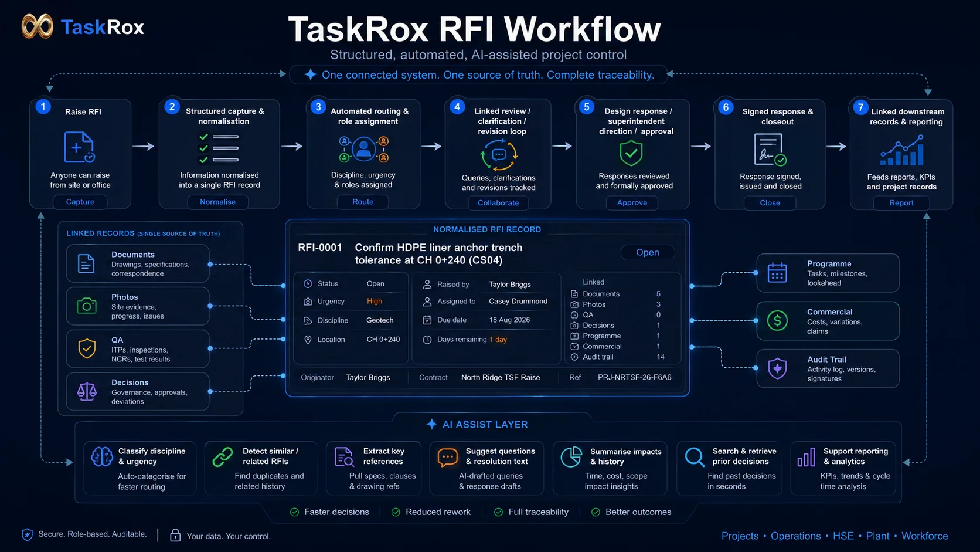
Task: Click the Design response shield check icon
Action: [x=631, y=153]
